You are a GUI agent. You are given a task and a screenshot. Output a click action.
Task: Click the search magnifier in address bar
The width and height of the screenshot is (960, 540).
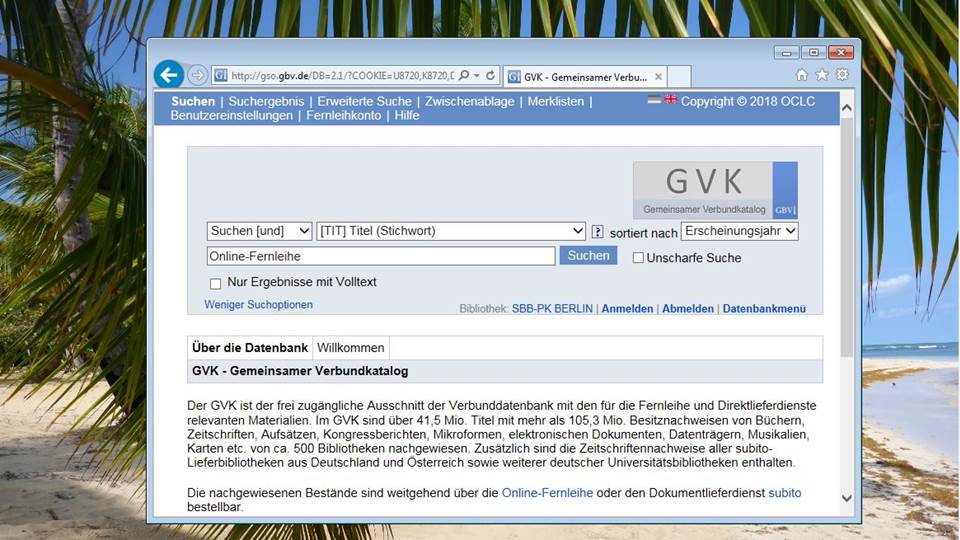point(464,75)
